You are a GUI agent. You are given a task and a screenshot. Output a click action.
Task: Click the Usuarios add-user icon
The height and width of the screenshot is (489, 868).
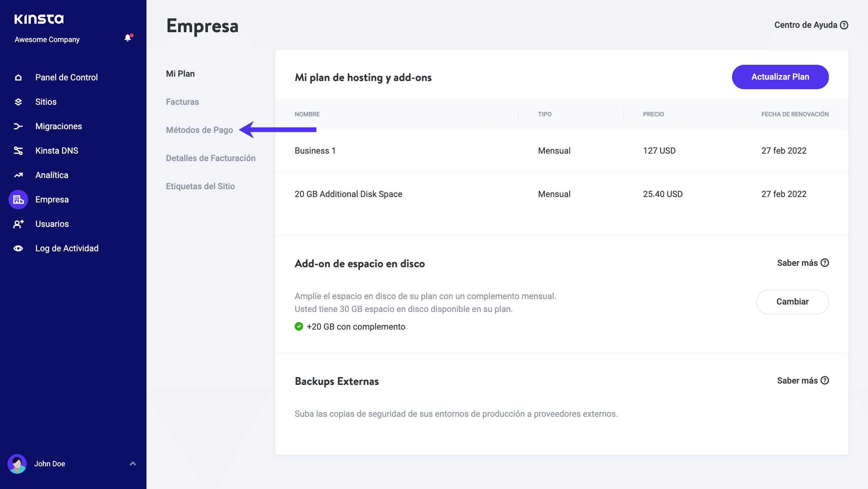[x=18, y=224]
